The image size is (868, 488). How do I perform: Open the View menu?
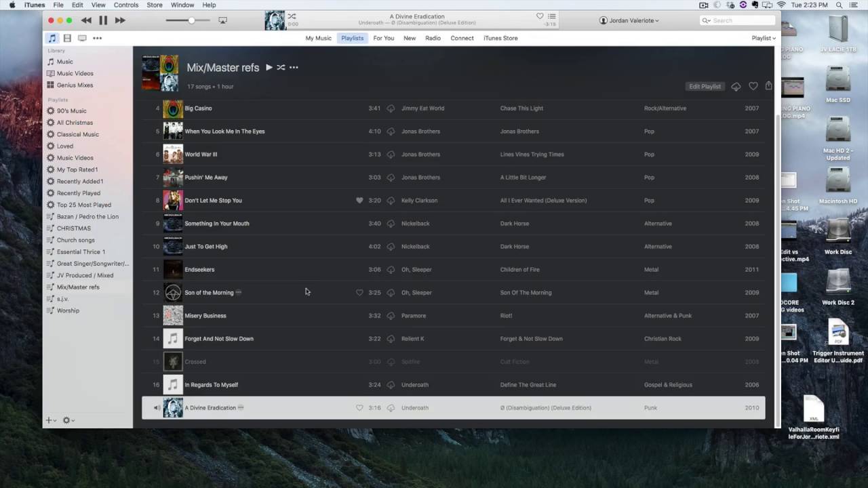point(98,5)
